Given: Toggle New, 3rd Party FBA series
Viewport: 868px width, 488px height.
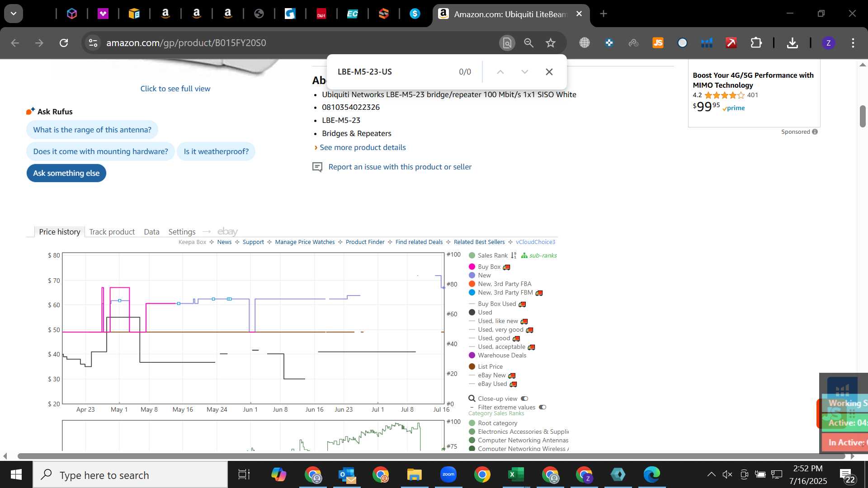Looking at the screenshot, I should [x=500, y=284].
